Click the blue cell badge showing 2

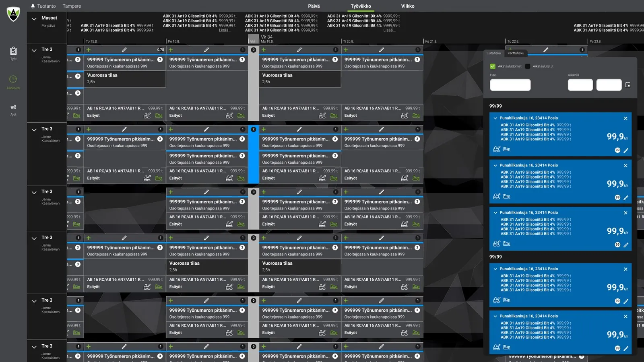pos(254,130)
